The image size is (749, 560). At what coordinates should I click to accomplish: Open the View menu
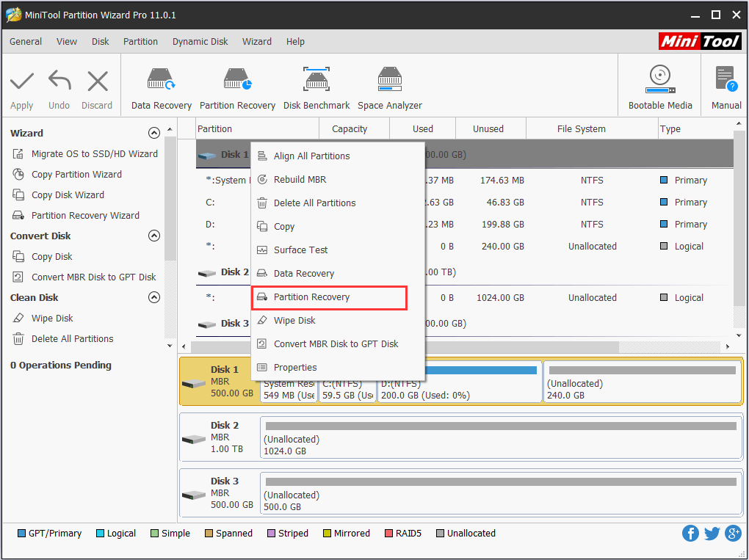tap(67, 42)
